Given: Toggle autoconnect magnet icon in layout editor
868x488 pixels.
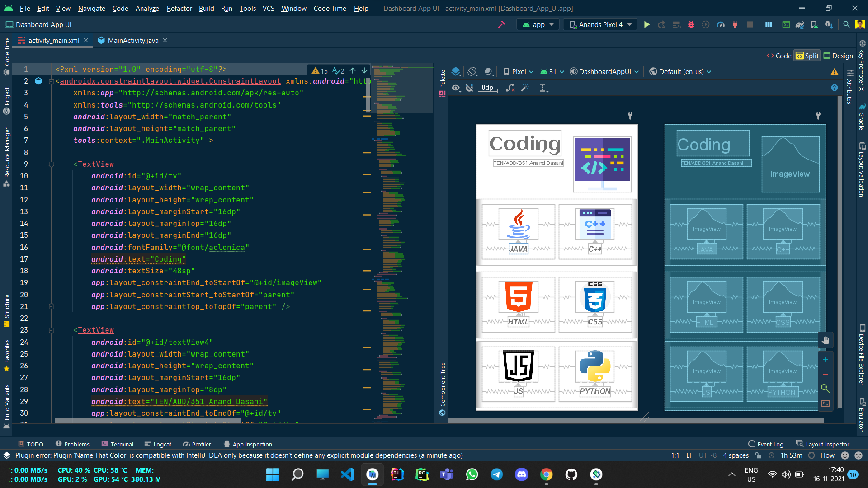Looking at the screenshot, I should (x=469, y=88).
